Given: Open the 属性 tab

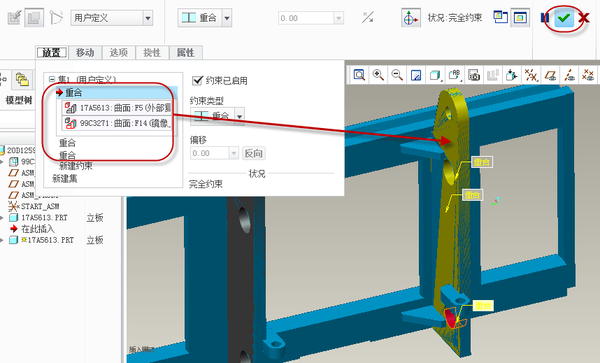Looking at the screenshot, I should pyautogui.click(x=185, y=52).
